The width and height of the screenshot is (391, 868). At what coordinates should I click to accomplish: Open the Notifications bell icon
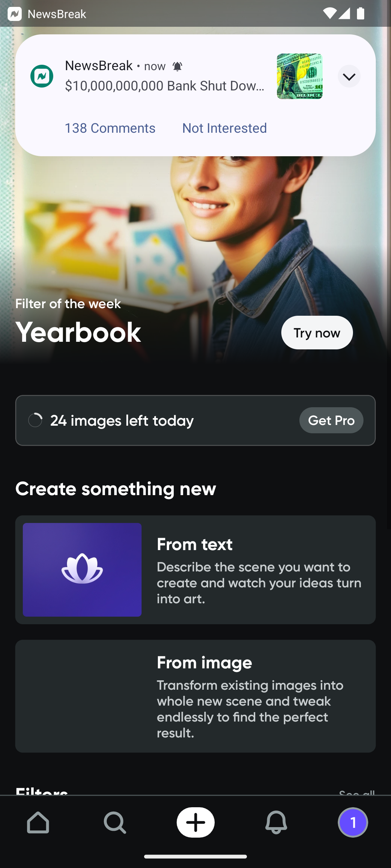[x=276, y=822]
